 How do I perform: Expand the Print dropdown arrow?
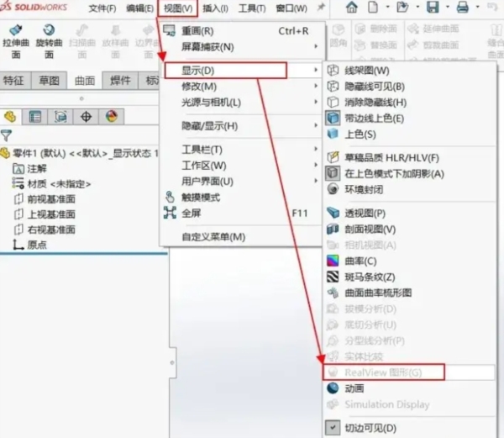click(x=478, y=7)
